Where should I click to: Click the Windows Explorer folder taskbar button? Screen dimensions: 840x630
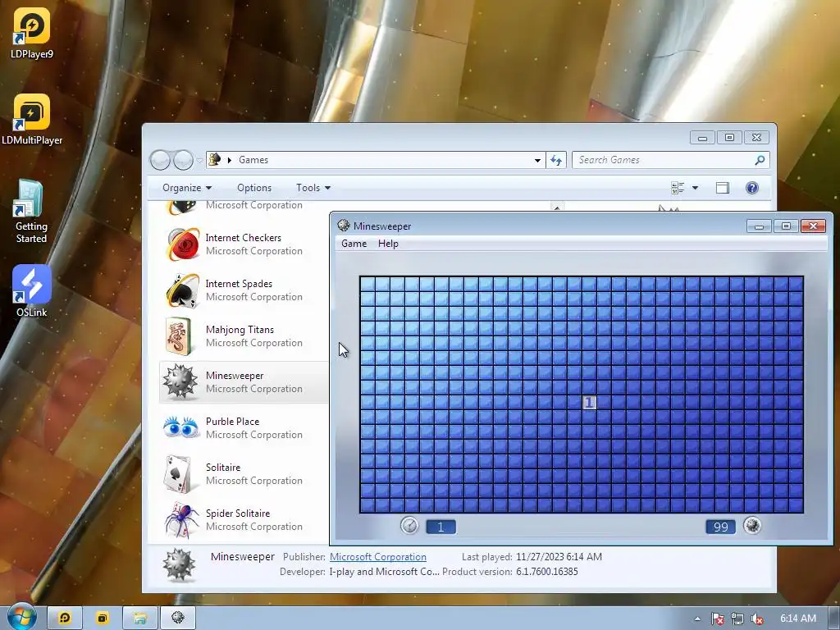tap(140, 619)
